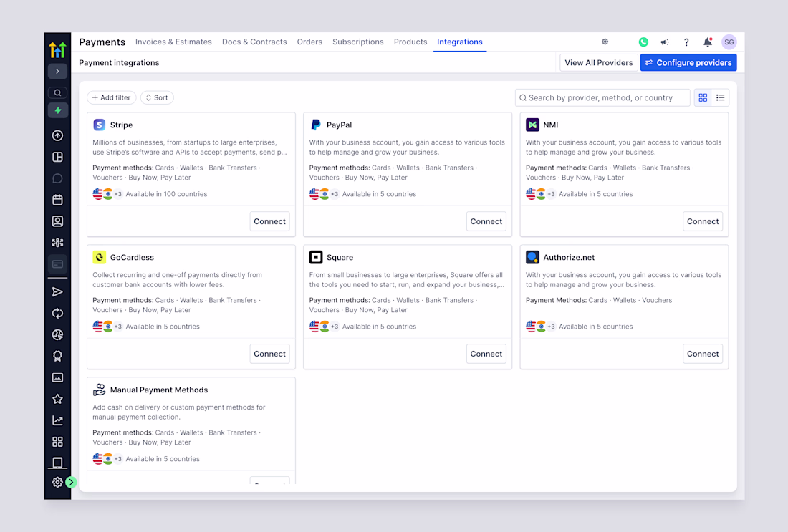Click the Manual Payment Methods hand icon
Screen dimensions: 788x532
click(100, 390)
